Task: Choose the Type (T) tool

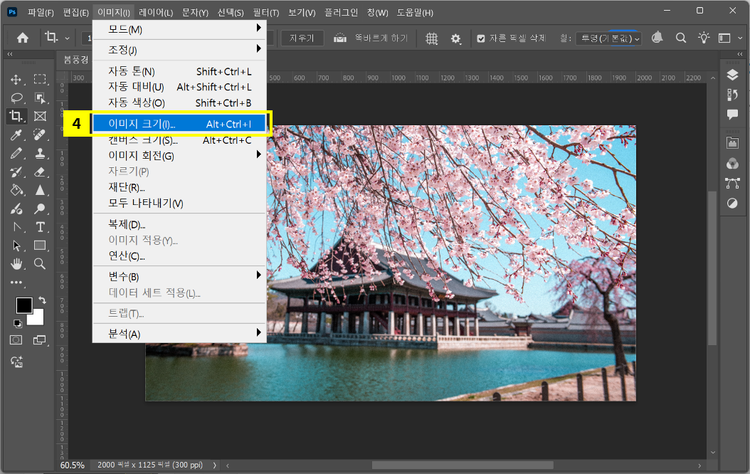Action: pyautogui.click(x=40, y=227)
